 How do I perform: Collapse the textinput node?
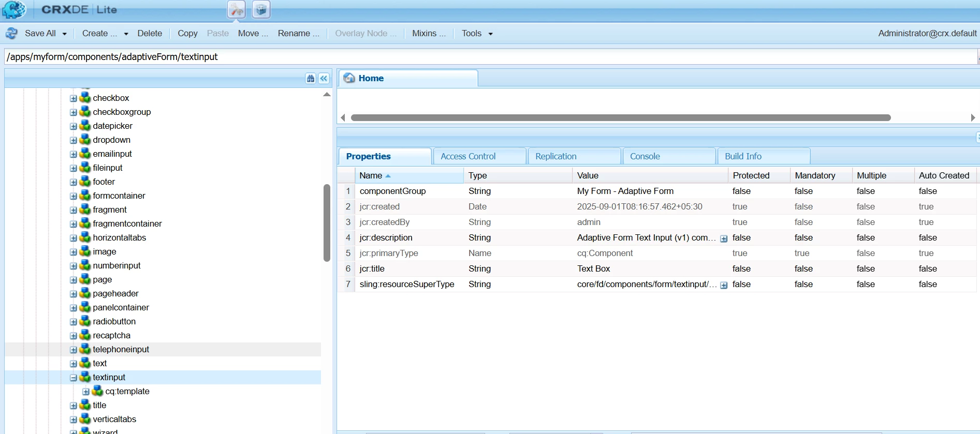point(74,378)
